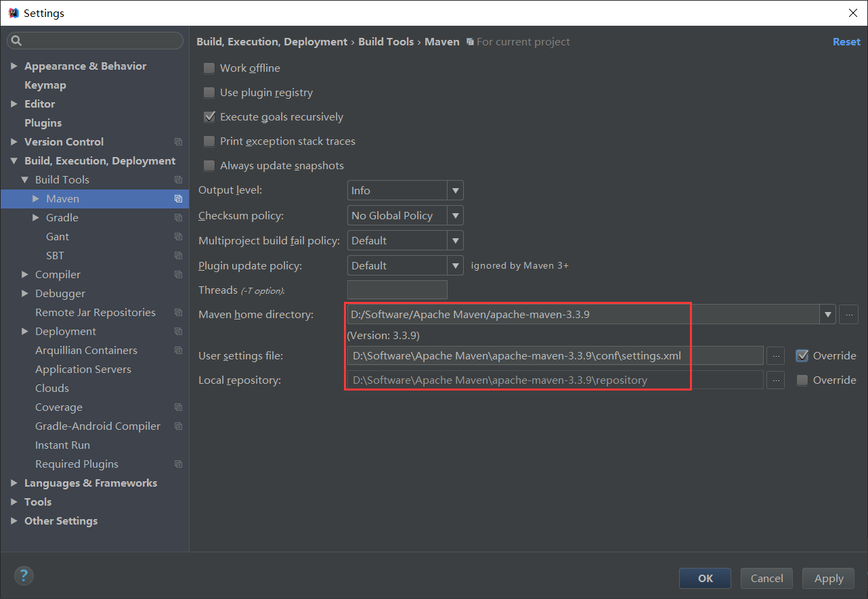868x599 pixels.
Task: Click the User settings file path field
Action: point(555,355)
